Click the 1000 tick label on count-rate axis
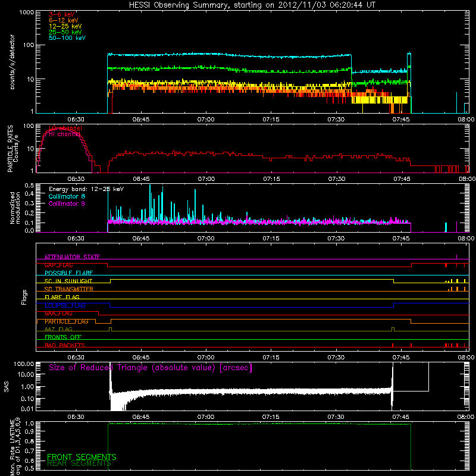This screenshot has width=476, height=476. pyautogui.click(x=27, y=12)
